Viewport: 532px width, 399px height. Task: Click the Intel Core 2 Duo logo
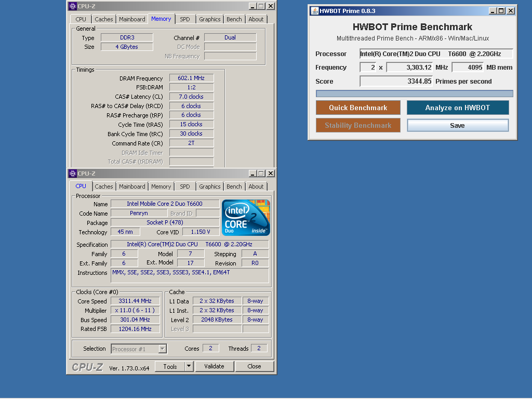[246, 218]
